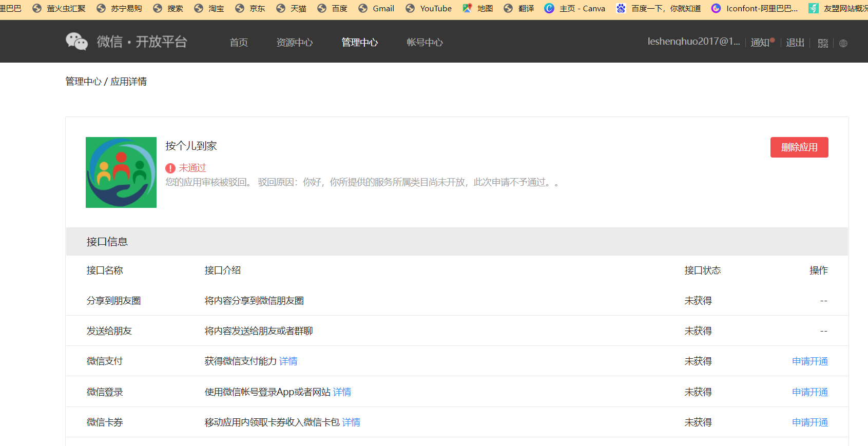
Task: Open the 友盟网站概况 bookmark
Action: pyautogui.click(x=838, y=8)
